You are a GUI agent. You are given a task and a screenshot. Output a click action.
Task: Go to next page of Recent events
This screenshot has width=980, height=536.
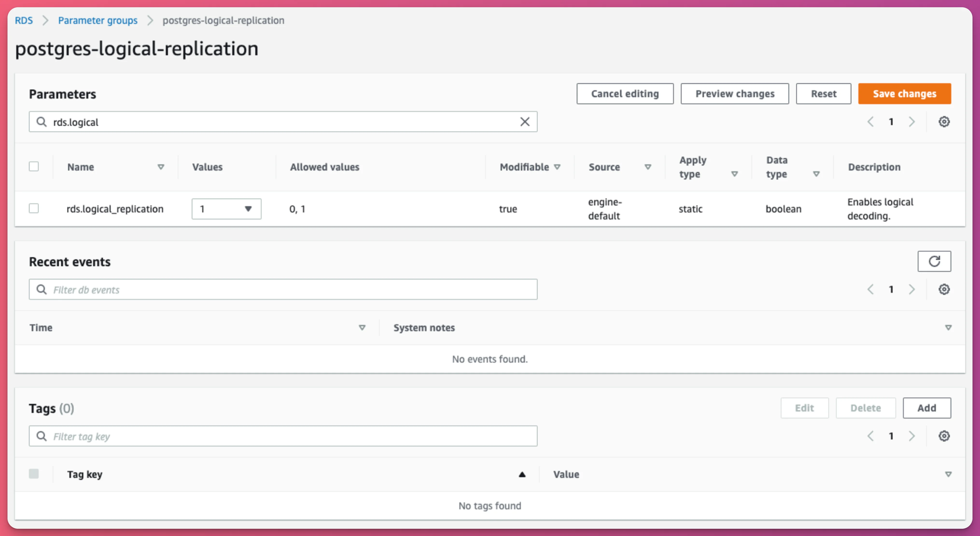(911, 289)
